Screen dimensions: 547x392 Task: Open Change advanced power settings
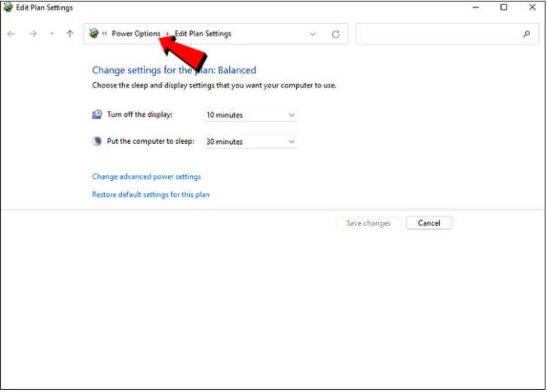[146, 176]
